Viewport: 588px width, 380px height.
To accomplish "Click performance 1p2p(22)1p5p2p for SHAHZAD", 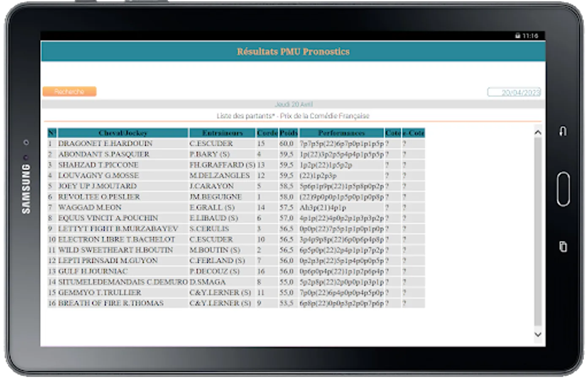I will (326, 165).
